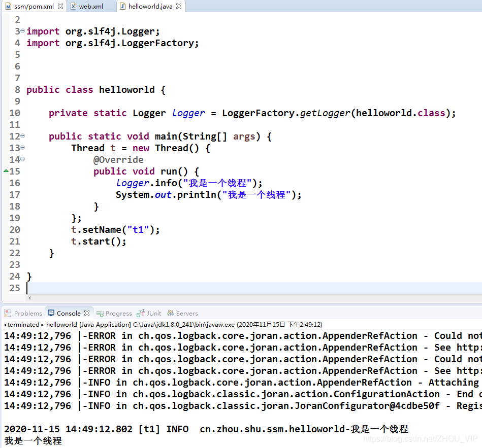
Task: Click line number 25 in the gutter
Action: (14, 288)
